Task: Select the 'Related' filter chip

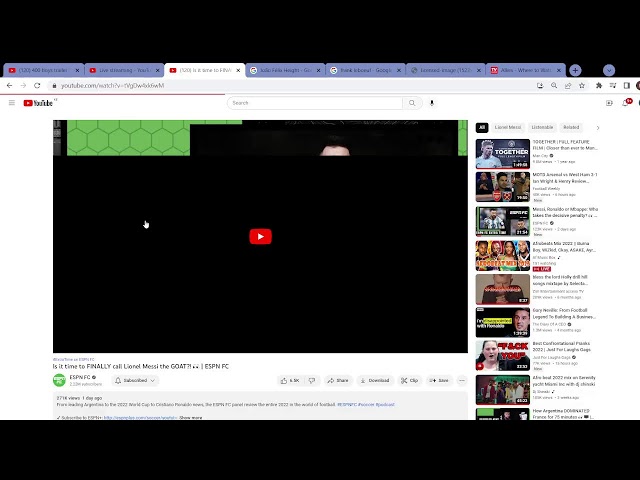Action: pos(571,127)
